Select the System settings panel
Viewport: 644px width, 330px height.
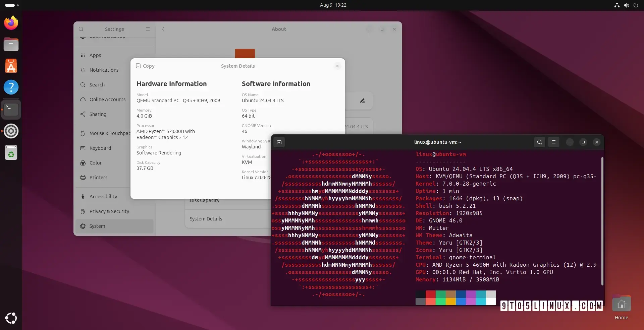[x=114, y=226]
